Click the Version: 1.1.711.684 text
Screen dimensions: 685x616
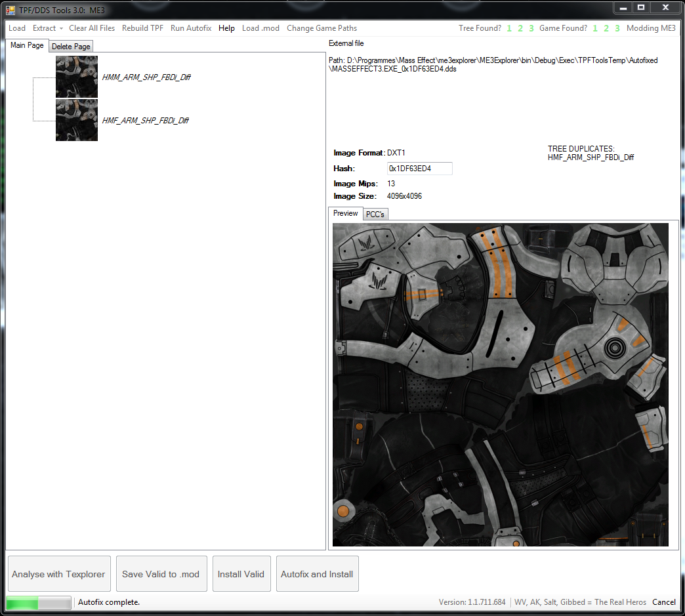point(472,602)
